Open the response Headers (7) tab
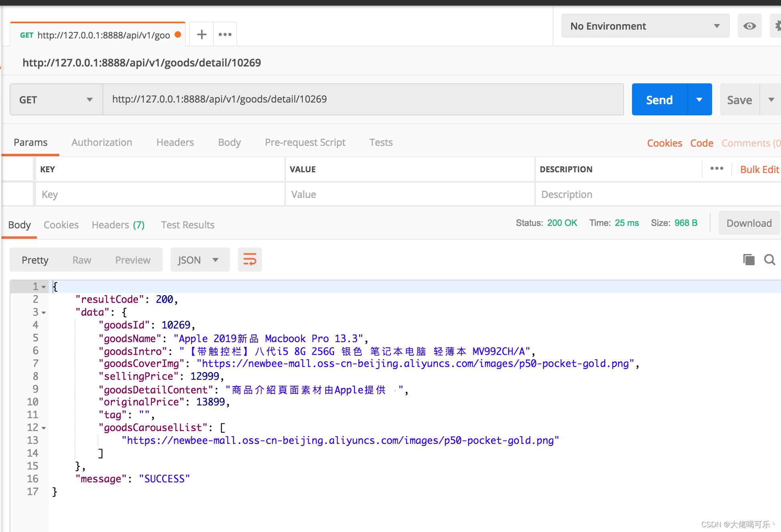Screen dimensions: 781x532 click(x=118, y=225)
